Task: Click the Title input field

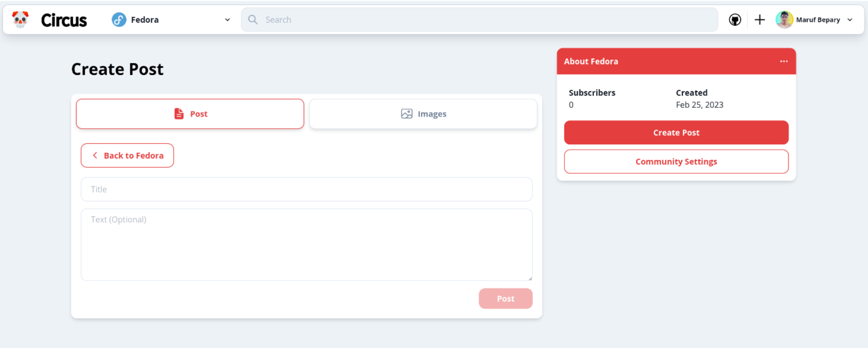Action: click(306, 189)
